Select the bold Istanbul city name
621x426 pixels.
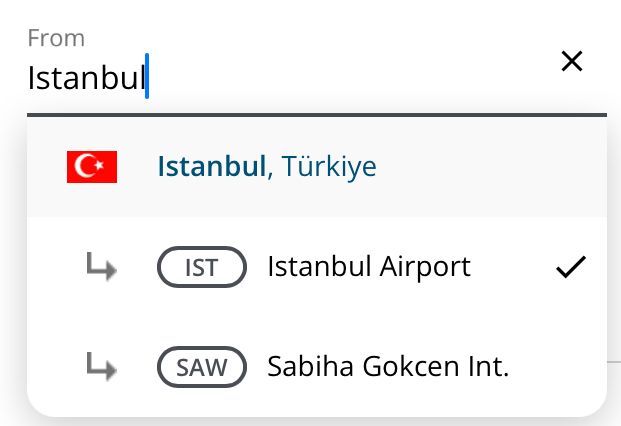coord(211,166)
